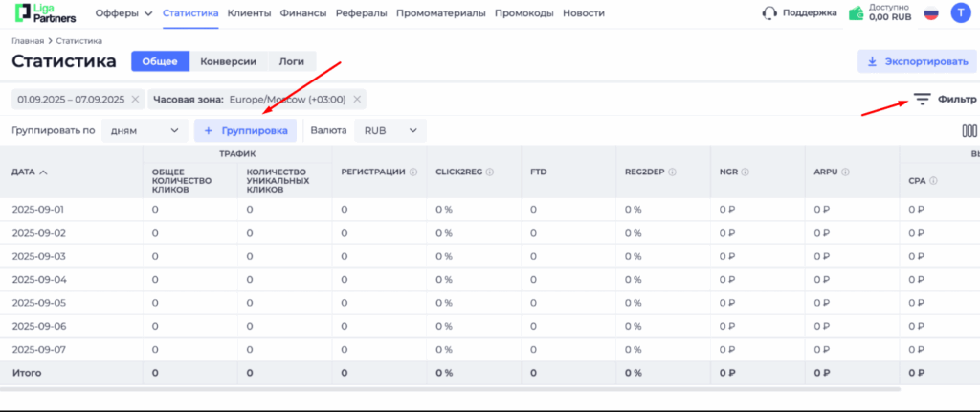Click the Доступно 0,00 RUB balance

pyautogui.click(x=890, y=12)
